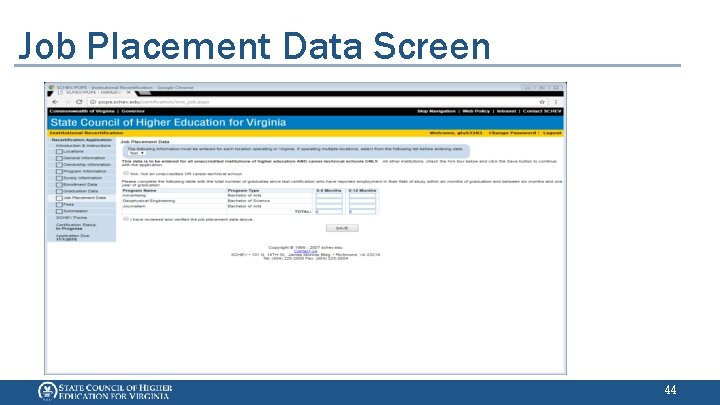Viewport: 720px width, 405px height.
Task: Tick the Ownership Information sidebar checkbox
Action: 59,165
